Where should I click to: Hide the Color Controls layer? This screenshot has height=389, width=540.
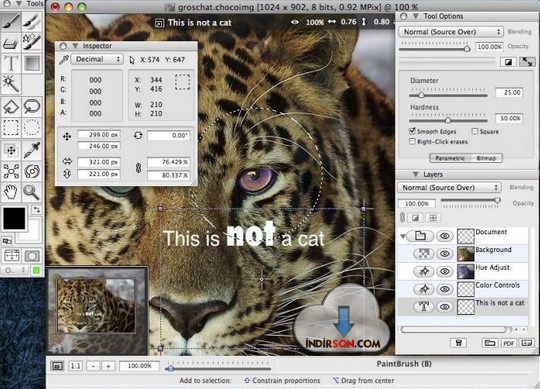(x=445, y=289)
